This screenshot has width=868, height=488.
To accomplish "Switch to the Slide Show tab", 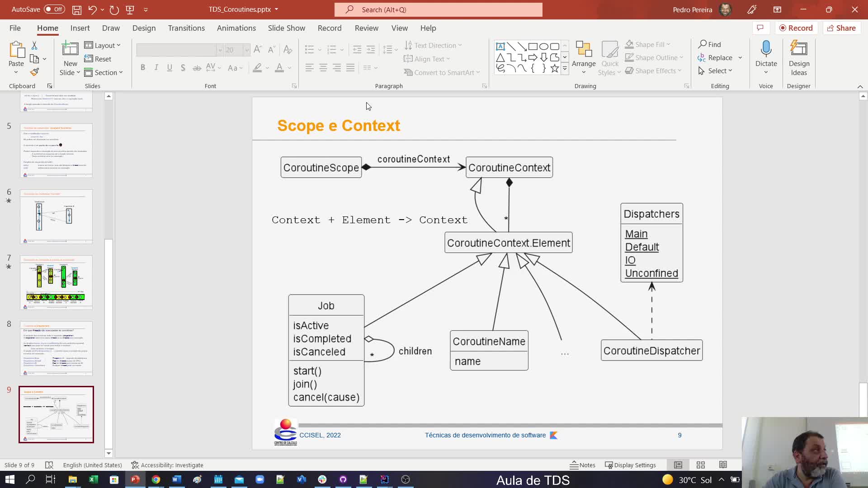I will [x=286, y=28].
